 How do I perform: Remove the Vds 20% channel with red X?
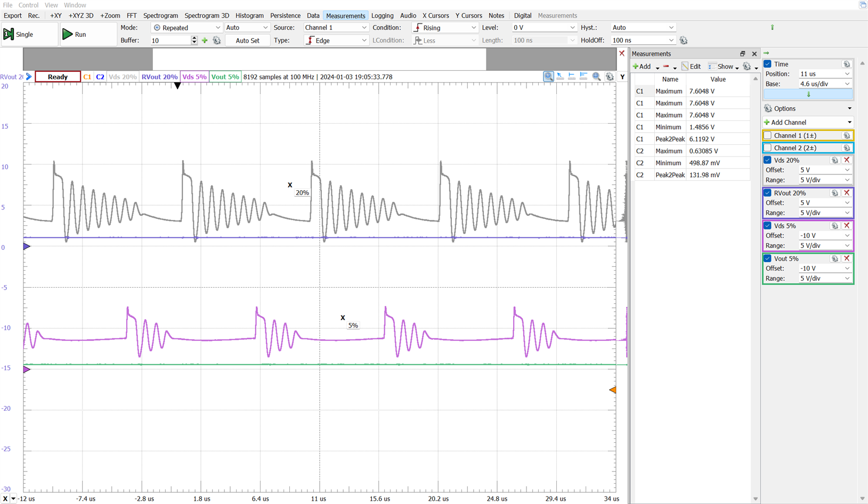(847, 160)
